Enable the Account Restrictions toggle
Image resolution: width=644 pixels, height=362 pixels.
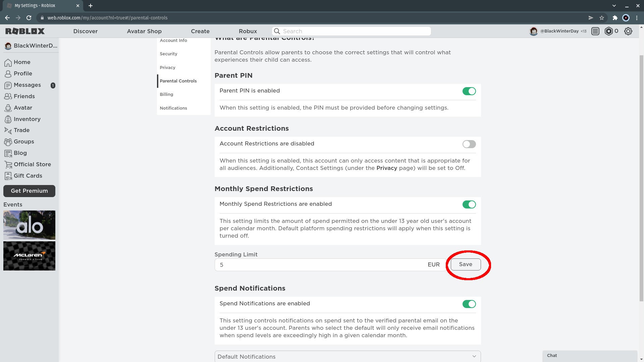tap(469, 144)
